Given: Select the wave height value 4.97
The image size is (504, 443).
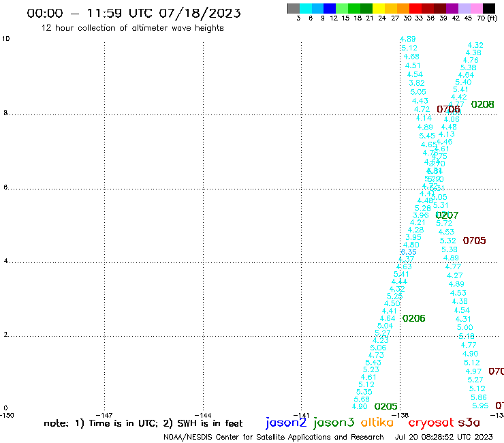Looking at the screenshot, I should [x=473, y=371].
